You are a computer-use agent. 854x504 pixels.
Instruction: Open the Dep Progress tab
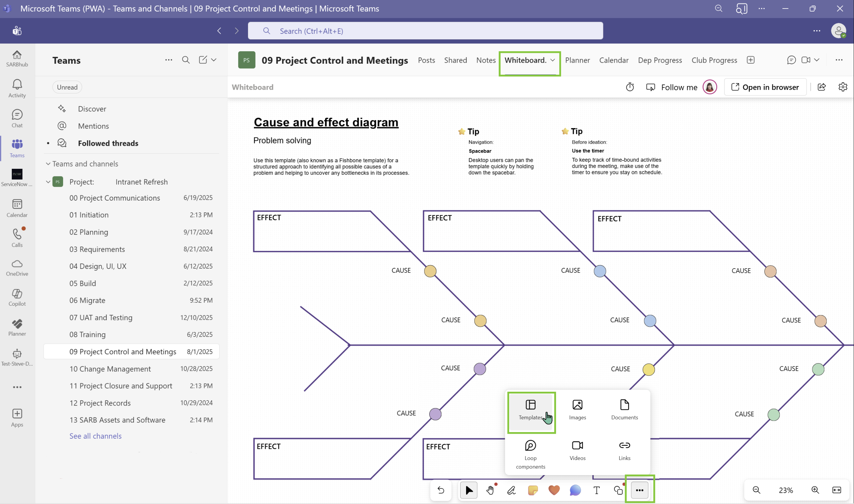click(x=660, y=60)
